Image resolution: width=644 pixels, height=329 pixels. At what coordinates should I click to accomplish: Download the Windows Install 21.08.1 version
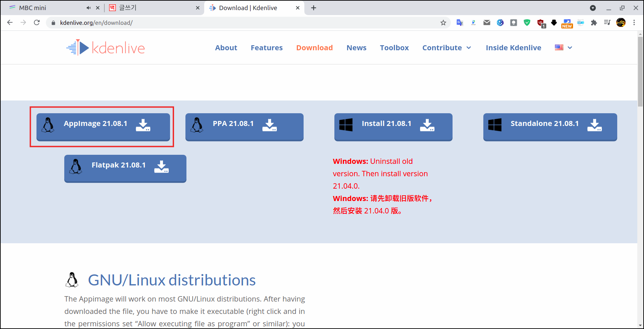[393, 127]
